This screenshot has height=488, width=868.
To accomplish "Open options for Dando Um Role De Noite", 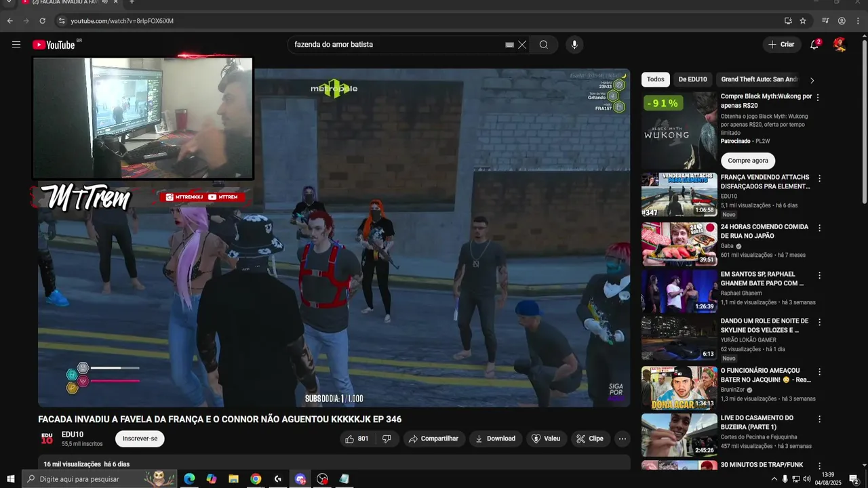I will click(x=819, y=322).
